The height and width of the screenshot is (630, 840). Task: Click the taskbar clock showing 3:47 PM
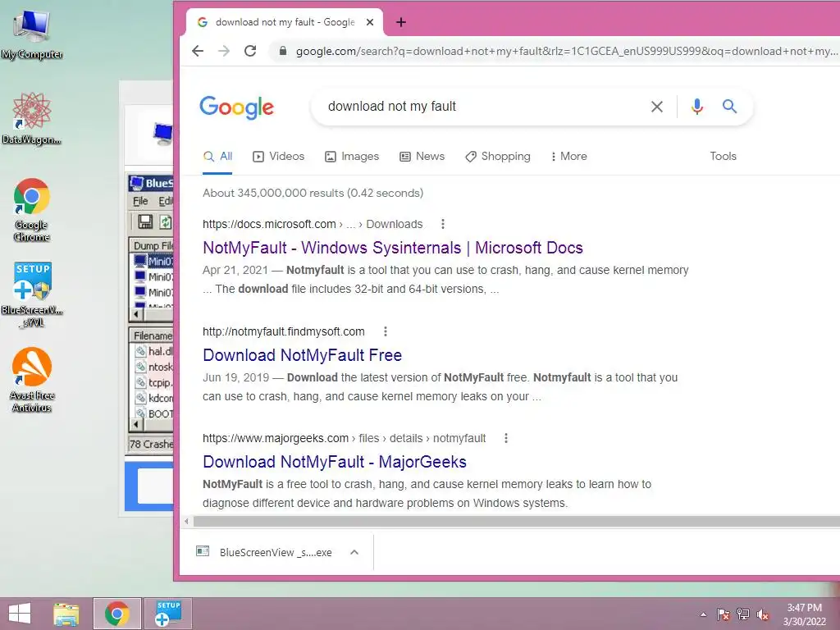click(x=804, y=614)
